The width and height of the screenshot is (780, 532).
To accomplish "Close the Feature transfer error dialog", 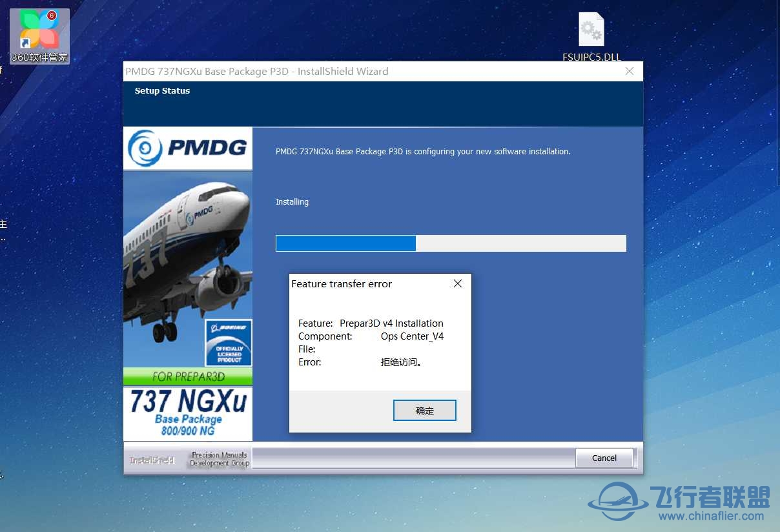I will coord(458,283).
